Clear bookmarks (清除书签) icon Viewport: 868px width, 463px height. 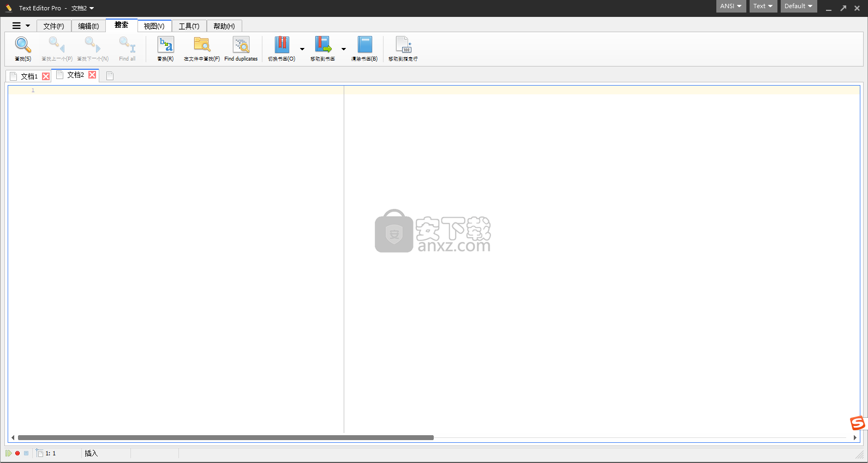click(x=364, y=45)
